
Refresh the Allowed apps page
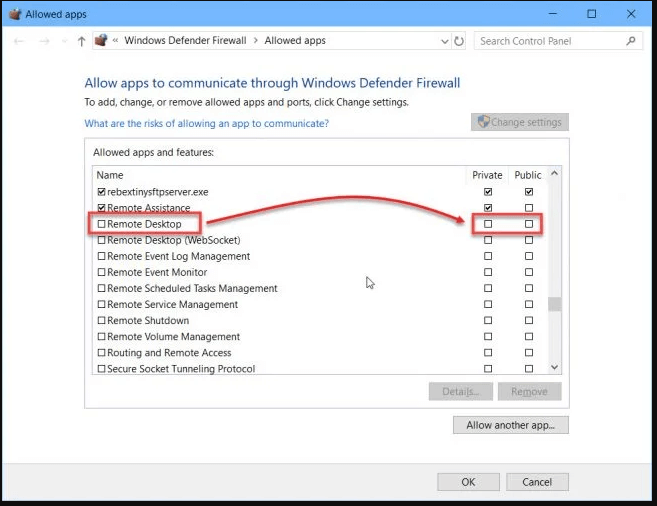click(x=459, y=41)
